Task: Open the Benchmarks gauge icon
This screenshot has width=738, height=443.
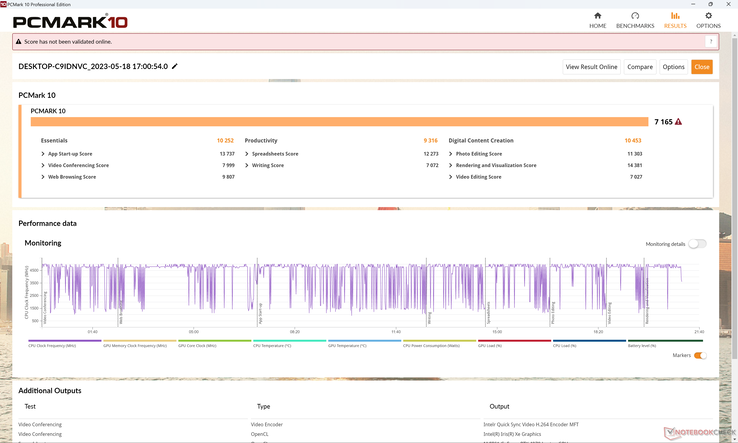Action: [635, 16]
